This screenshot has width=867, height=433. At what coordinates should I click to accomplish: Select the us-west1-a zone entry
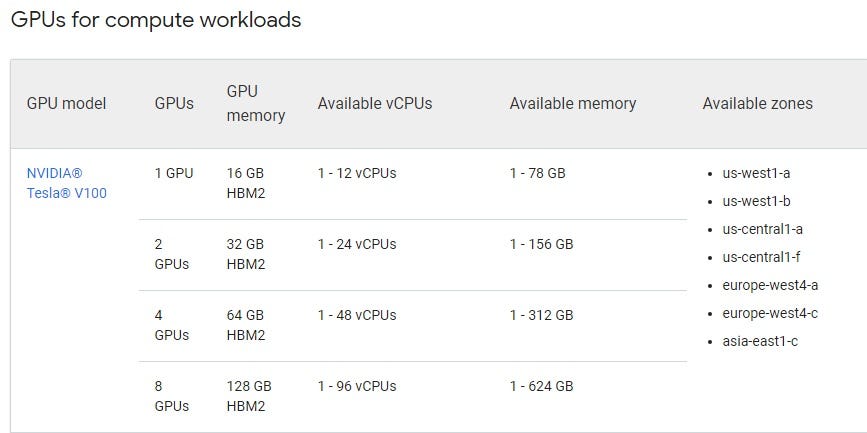click(756, 173)
